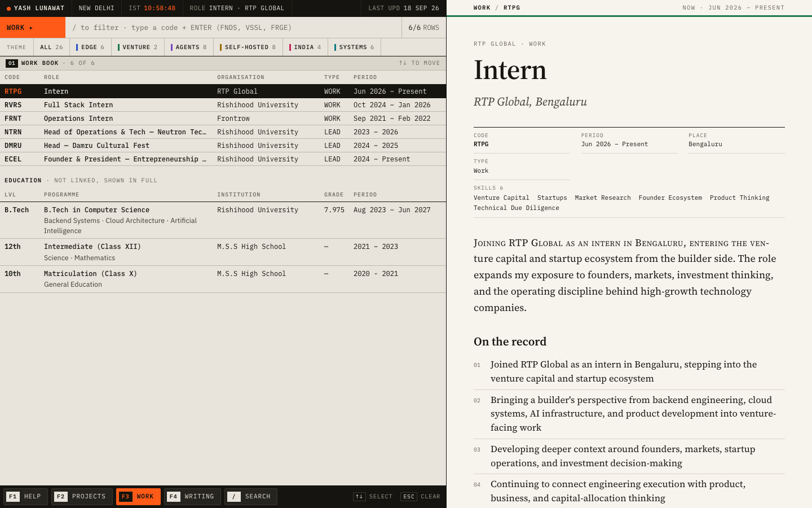The image size is (812, 508).
Task: Click the WORK breadcrumb in detail panel
Action: (x=482, y=8)
